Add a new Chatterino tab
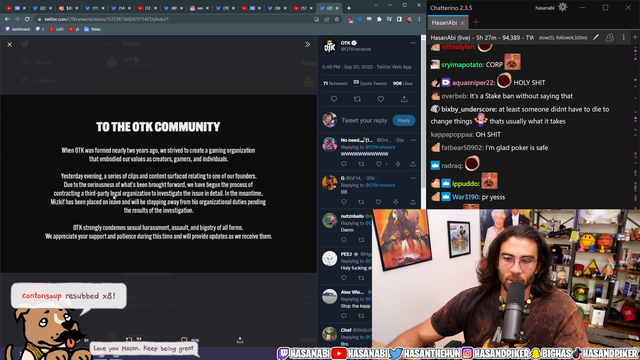640x360 pixels. point(476,22)
